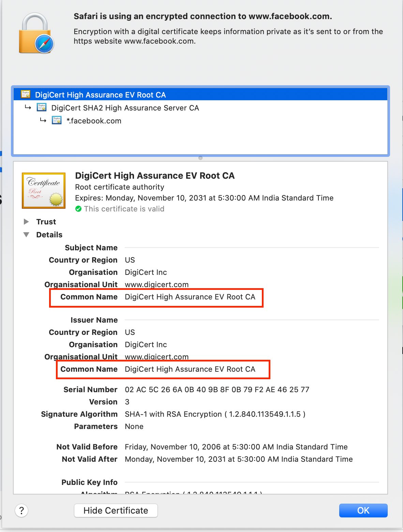Click the green valid checkmark icon
The height and width of the screenshot is (532, 403).
(x=78, y=209)
